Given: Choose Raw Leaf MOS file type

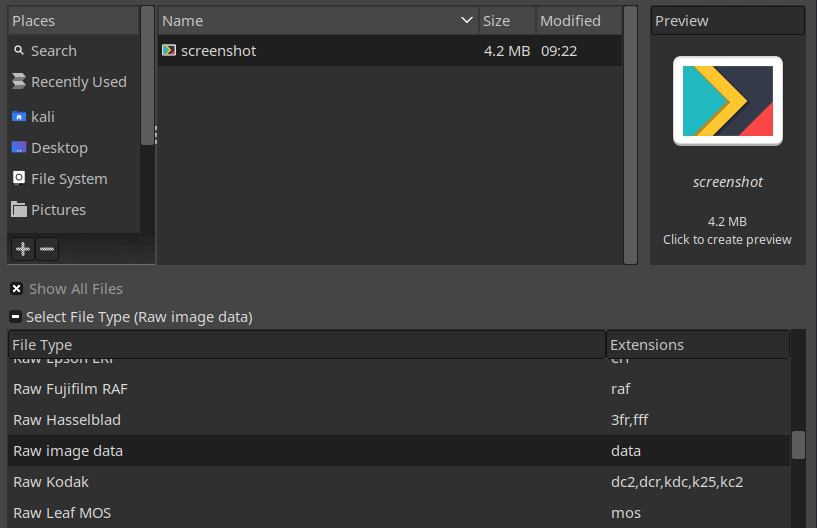Looking at the screenshot, I should tap(399, 513).
